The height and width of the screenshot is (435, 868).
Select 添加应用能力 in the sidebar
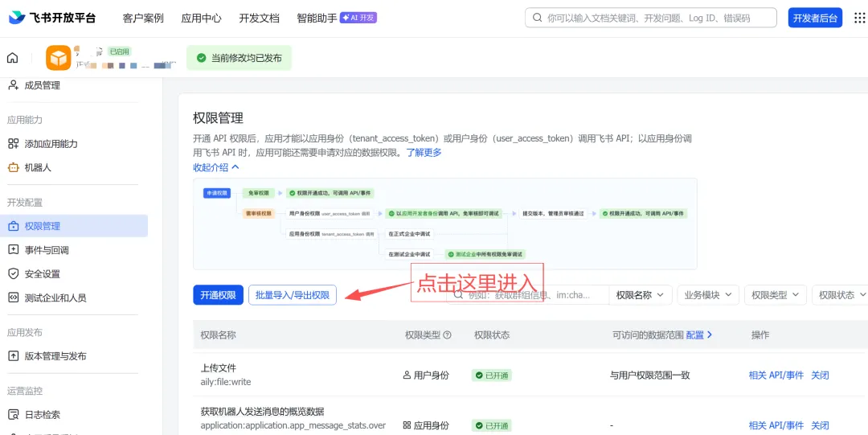point(51,143)
